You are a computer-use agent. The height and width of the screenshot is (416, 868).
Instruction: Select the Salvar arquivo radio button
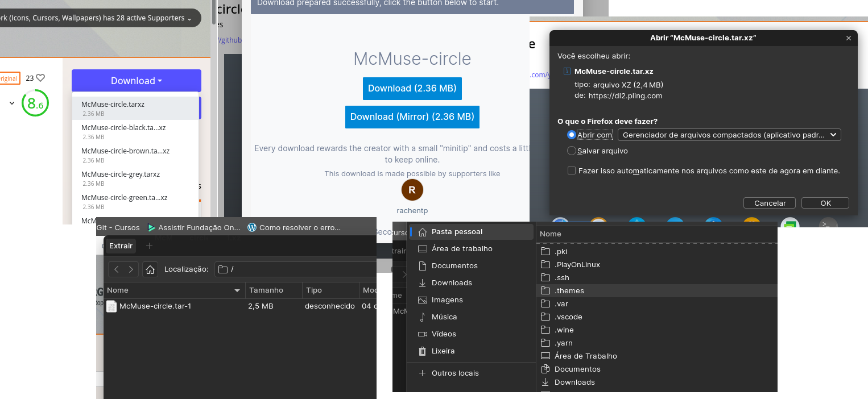[572, 151]
